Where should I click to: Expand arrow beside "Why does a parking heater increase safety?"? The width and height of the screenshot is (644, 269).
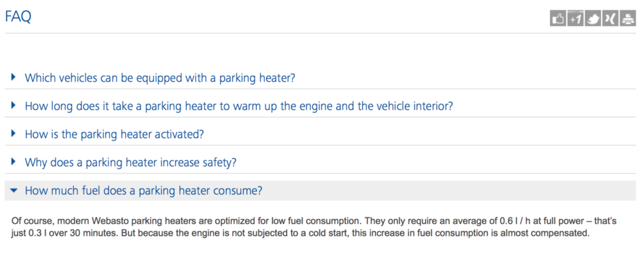[x=14, y=162]
